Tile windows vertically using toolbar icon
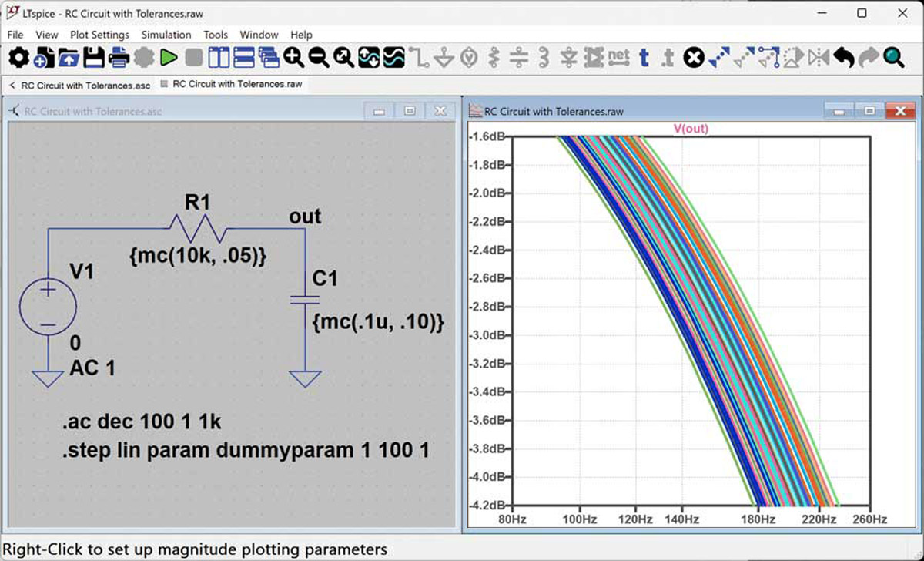Image resolution: width=924 pixels, height=561 pixels. (x=219, y=57)
